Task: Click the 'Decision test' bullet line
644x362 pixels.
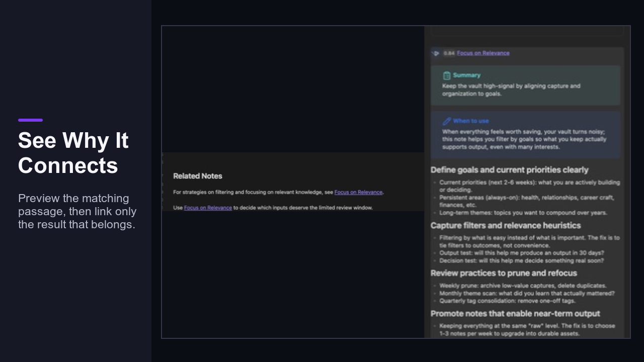Action: click(x=521, y=260)
